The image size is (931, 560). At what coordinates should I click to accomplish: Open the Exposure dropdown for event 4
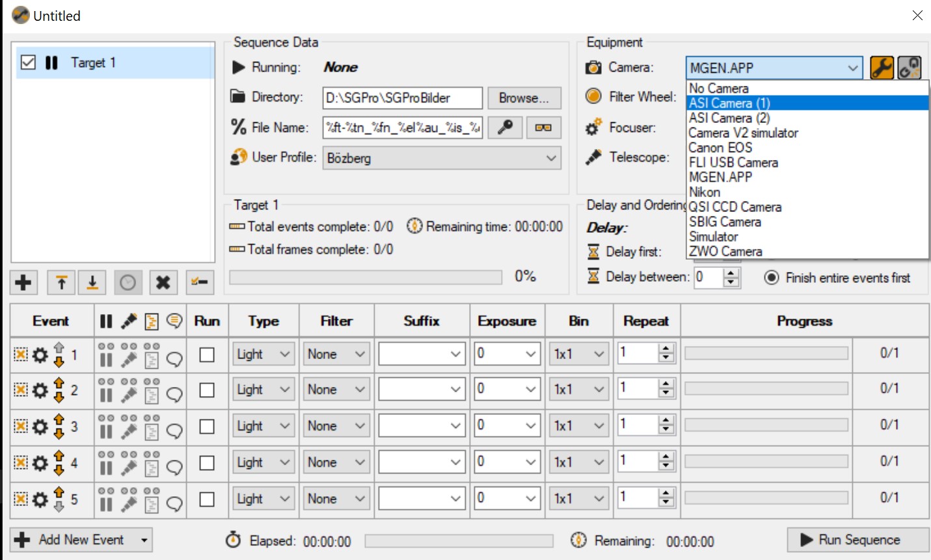507,462
